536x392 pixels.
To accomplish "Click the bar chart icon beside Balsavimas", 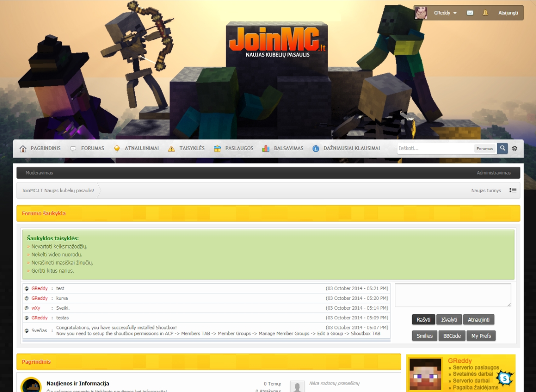I will [x=265, y=148].
